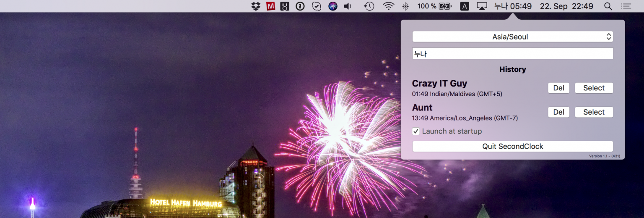The width and height of the screenshot is (644, 218).
Task: Open the Time Machine menu
Action: (369, 6)
